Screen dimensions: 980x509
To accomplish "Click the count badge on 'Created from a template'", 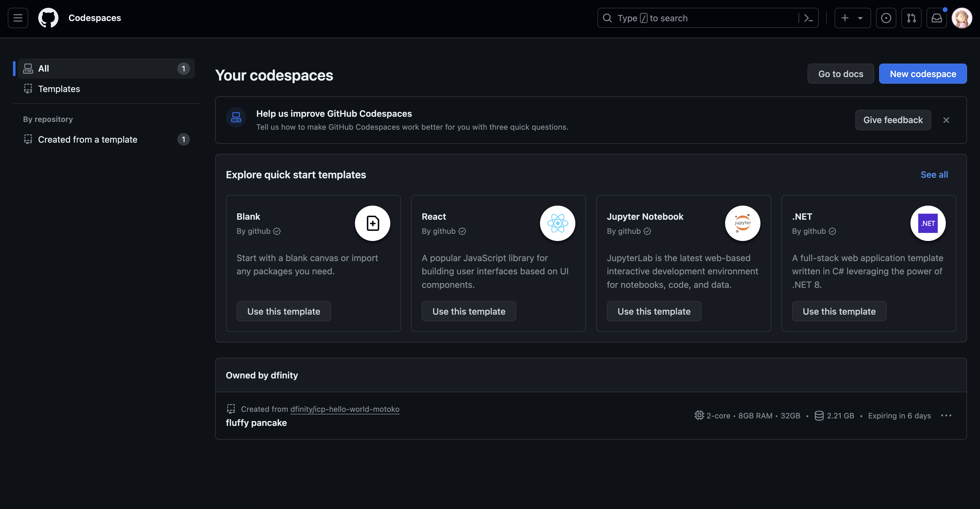I will pyautogui.click(x=183, y=139).
